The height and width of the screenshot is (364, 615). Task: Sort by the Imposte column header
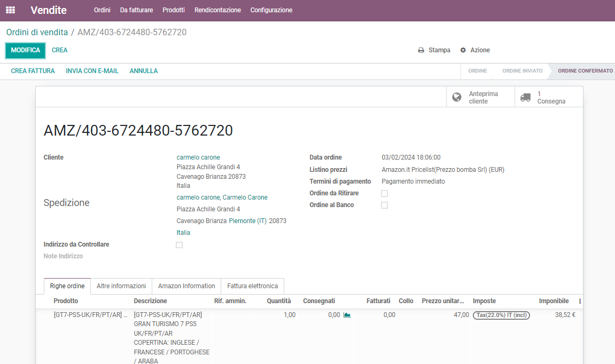point(484,301)
